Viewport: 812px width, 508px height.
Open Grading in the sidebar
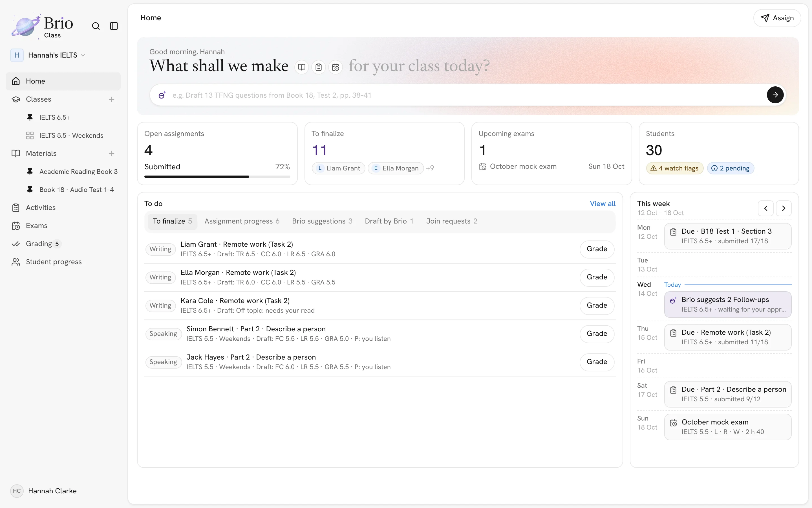click(x=63, y=244)
